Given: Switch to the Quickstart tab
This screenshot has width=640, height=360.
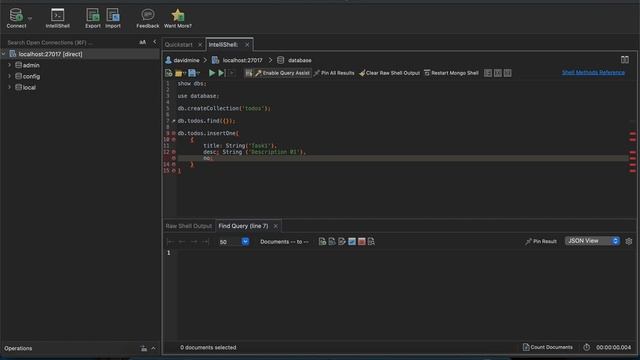Looking at the screenshot, I should (x=178, y=44).
